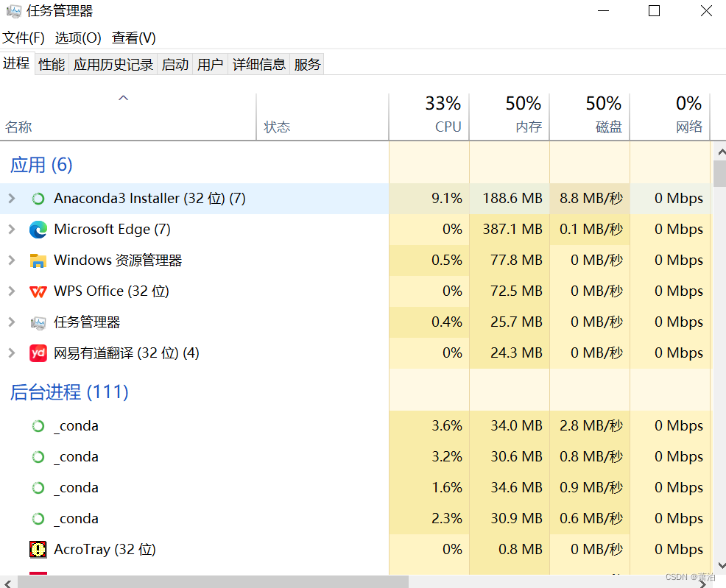Expand the 网易有道翻译 process group

[12, 353]
